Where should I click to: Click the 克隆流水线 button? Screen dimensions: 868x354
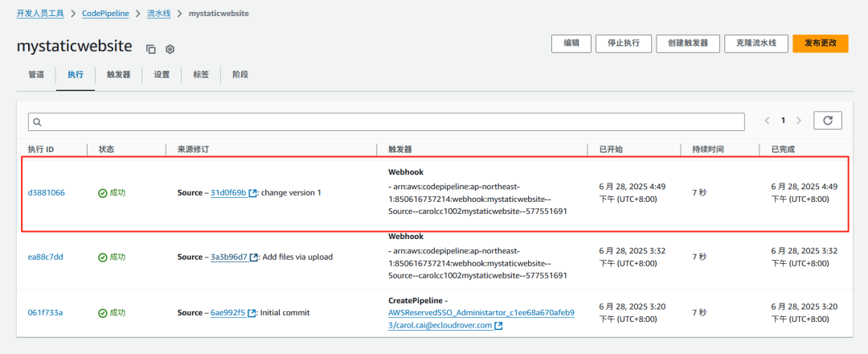756,43
